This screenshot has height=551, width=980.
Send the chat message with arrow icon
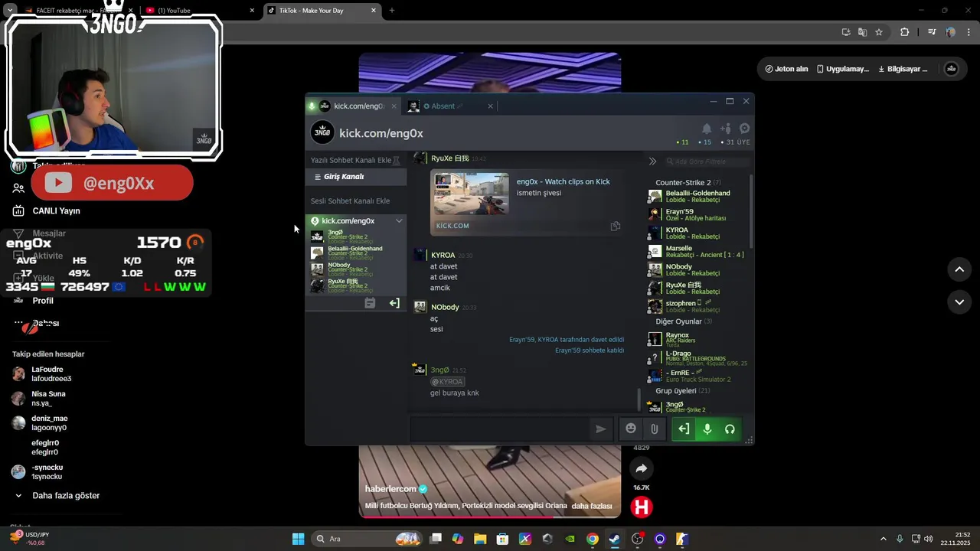(x=601, y=429)
